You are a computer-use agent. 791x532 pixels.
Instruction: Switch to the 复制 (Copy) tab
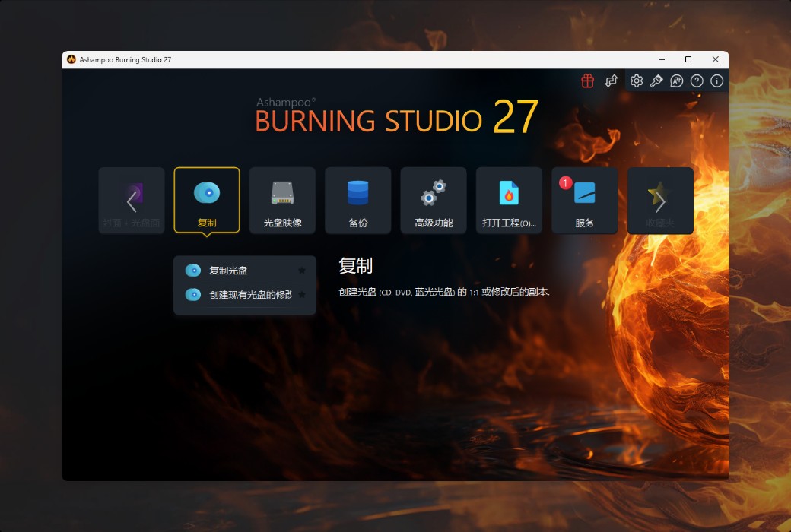tap(207, 200)
